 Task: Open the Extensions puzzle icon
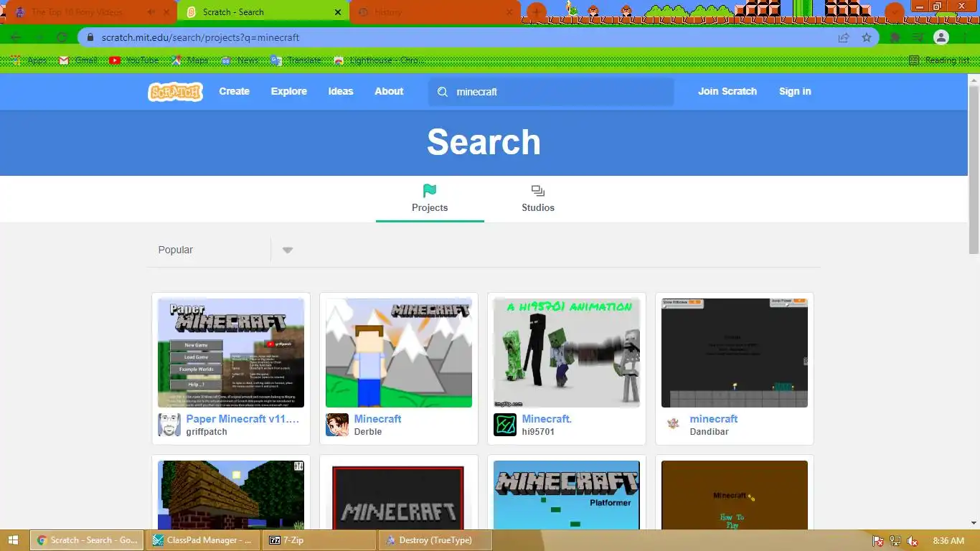895,37
